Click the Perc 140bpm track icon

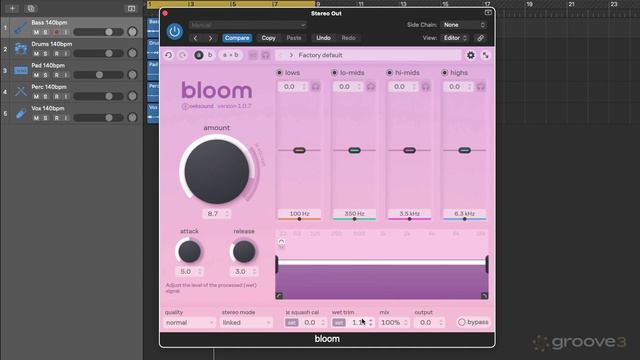tap(20, 92)
